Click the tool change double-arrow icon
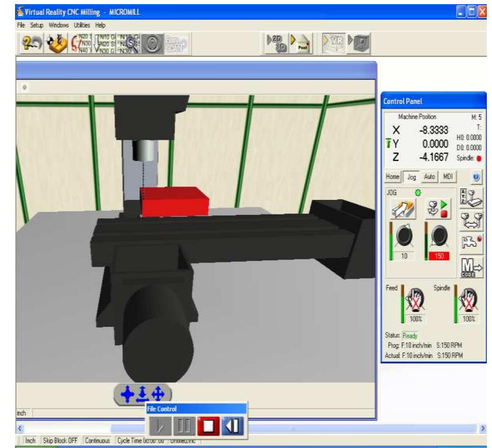 tap(471, 220)
